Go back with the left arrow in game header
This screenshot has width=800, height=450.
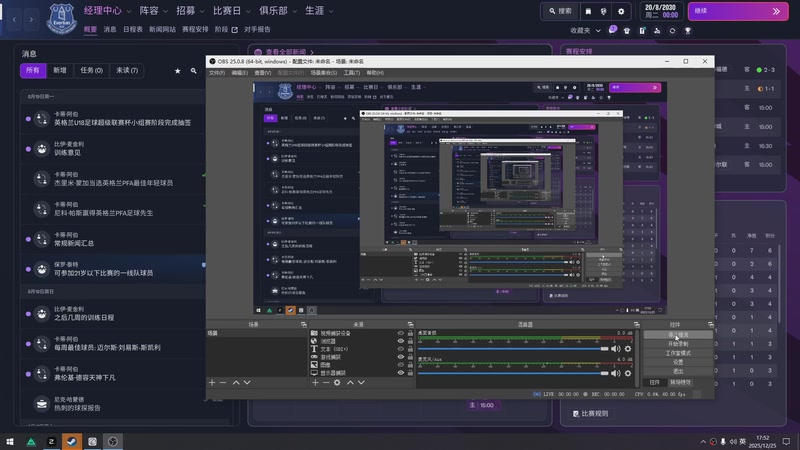pyautogui.click(x=14, y=19)
